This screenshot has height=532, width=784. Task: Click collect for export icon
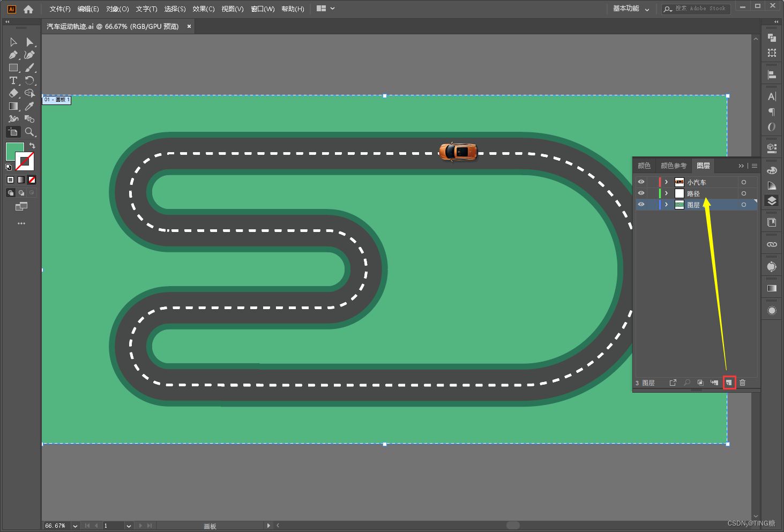673,383
